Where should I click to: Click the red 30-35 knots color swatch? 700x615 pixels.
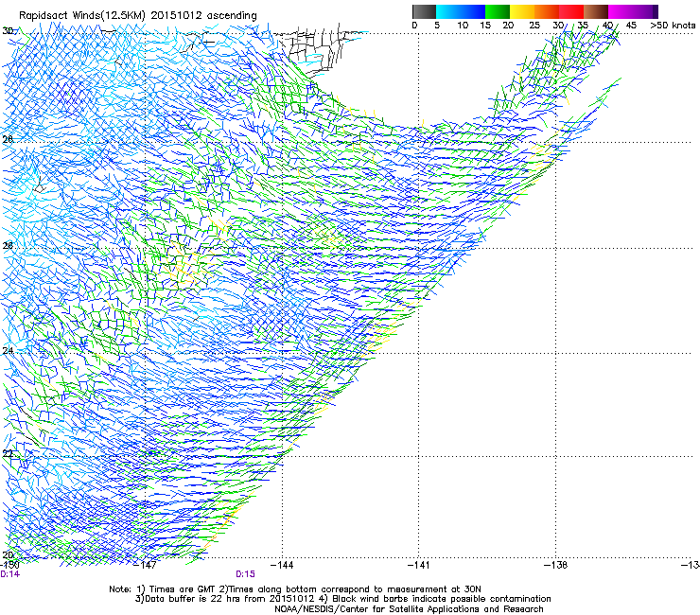click(x=571, y=11)
